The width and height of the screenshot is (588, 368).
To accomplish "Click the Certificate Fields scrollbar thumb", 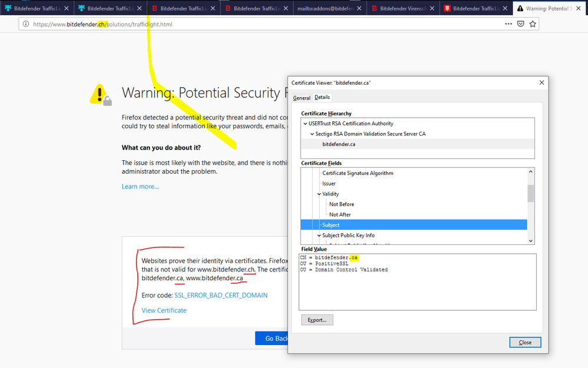I will point(531,193).
